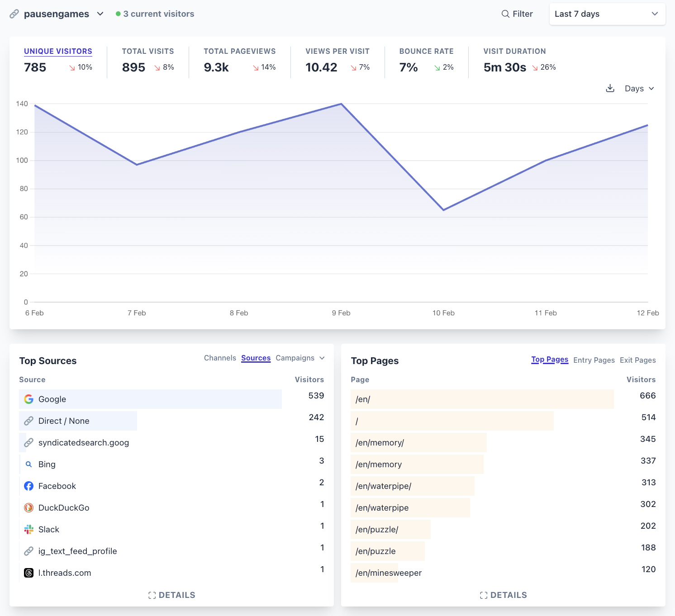Select the Views Per Visit metric
Screen dimensions: 675x616
pos(337,60)
